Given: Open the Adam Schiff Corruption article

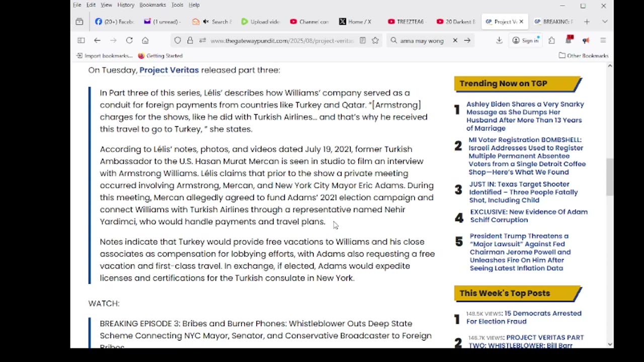Looking at the screenshot, I should pos(529,216).
